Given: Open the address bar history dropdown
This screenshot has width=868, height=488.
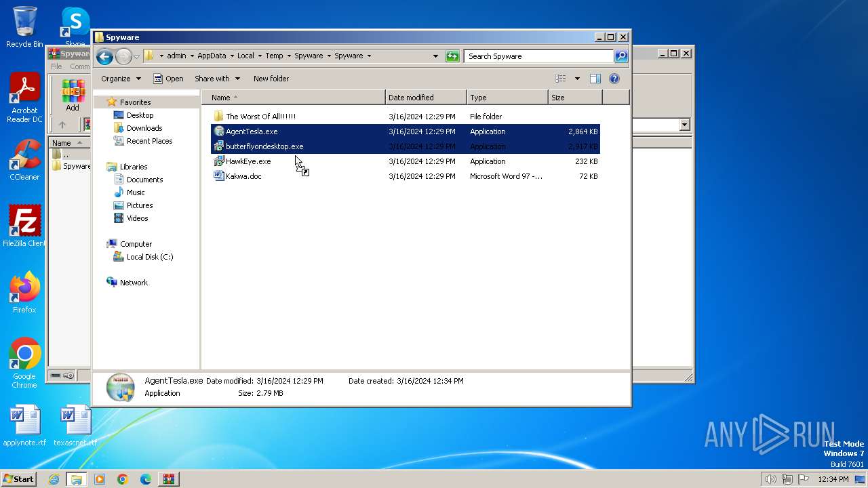Looking at the screenshot, I should click(435, 56).
